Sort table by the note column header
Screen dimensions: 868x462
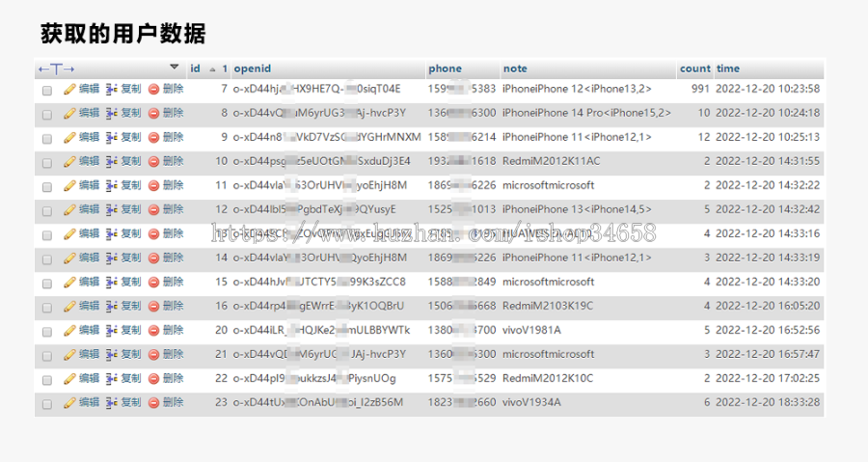(515, 68)
